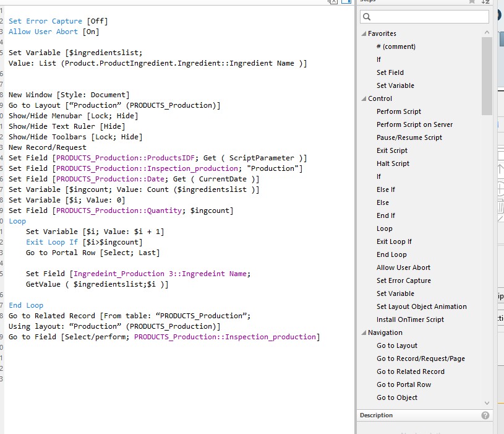Select 'Set Variable' step under Control
The image size is (504, 434).
395,293
